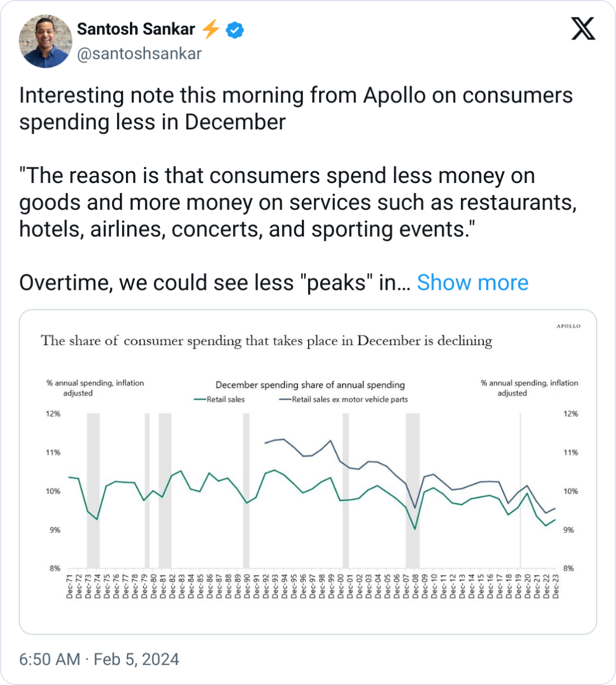616x685 pixels.
Task: Click the APOLLO logo in the chart
Action: pyautogui.click(x=568, y=326)
